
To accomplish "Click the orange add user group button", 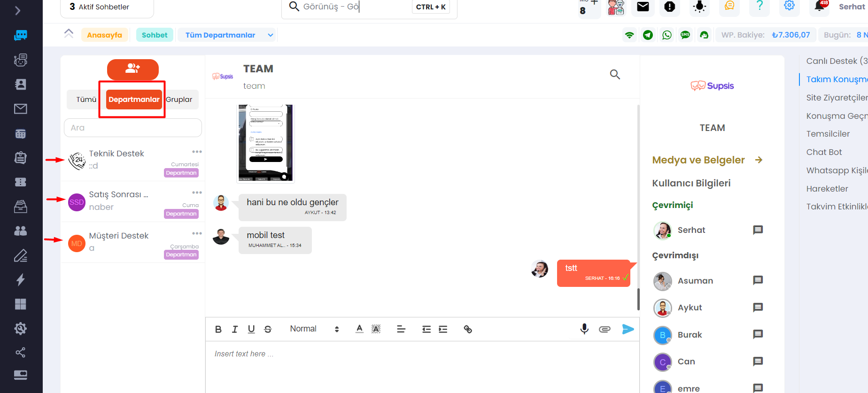I will [133, 69].
